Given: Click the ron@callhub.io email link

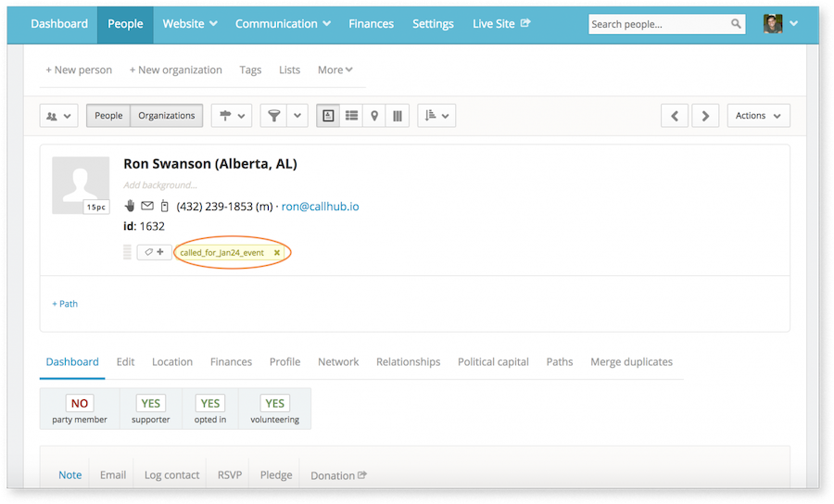Looking at the screenshot, I should 321,207.
